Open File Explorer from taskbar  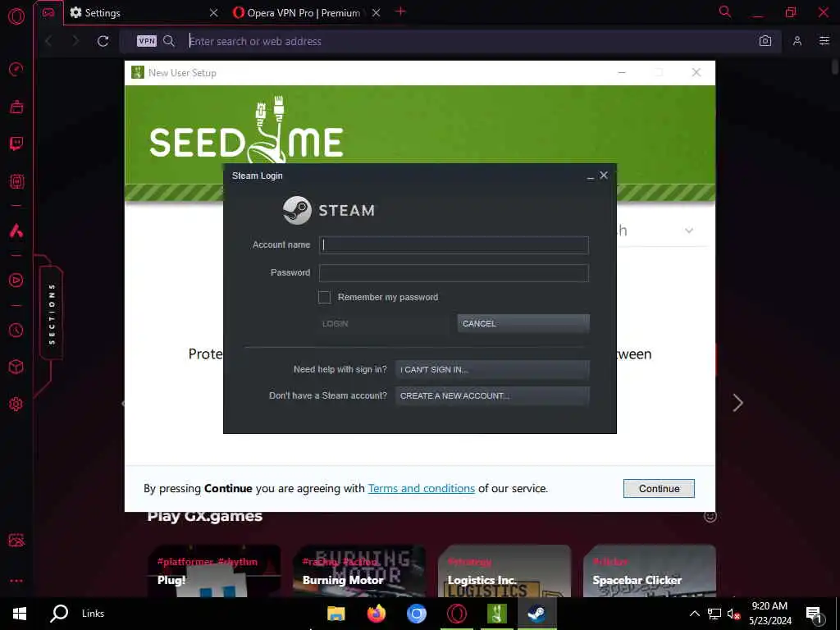pyautogui.click(x=336, y=614)
